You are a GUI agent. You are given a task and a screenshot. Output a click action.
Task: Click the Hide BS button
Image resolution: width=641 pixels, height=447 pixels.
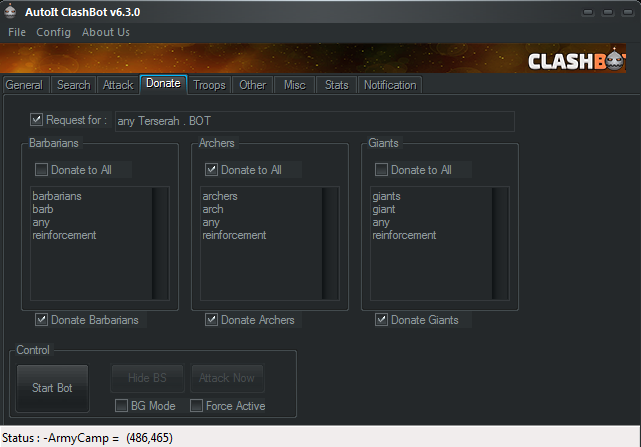tap(147, 377)
